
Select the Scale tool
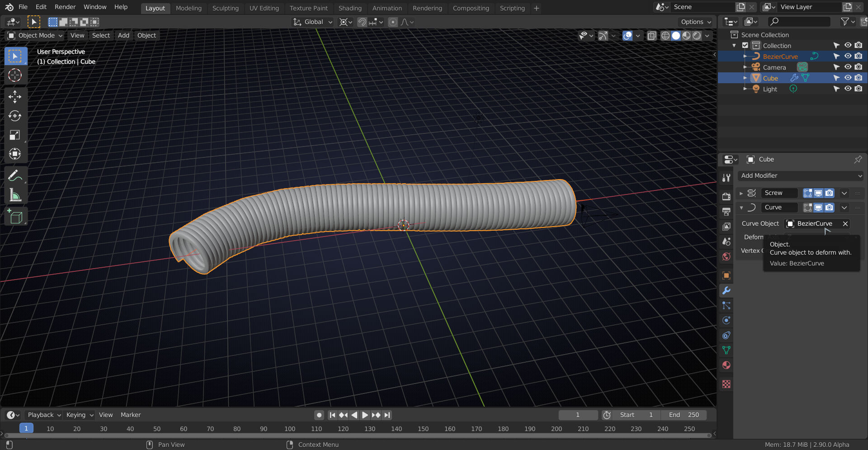click(15, 135)
